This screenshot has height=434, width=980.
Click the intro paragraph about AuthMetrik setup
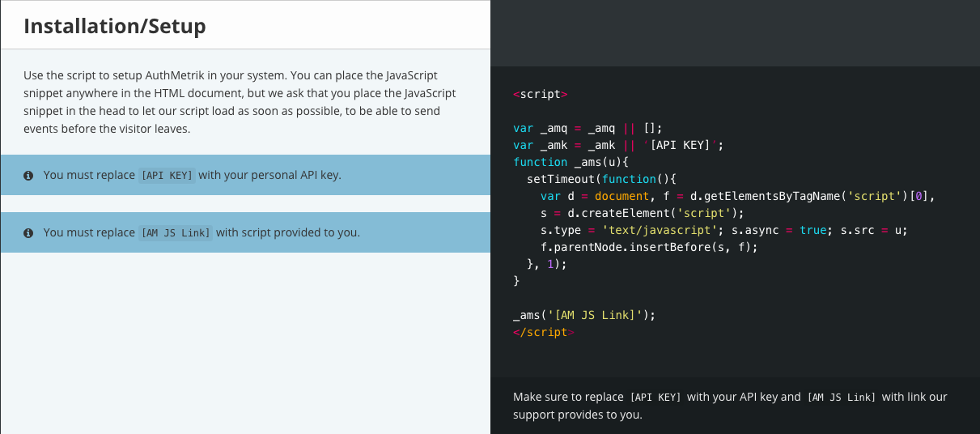coord(240,102)
